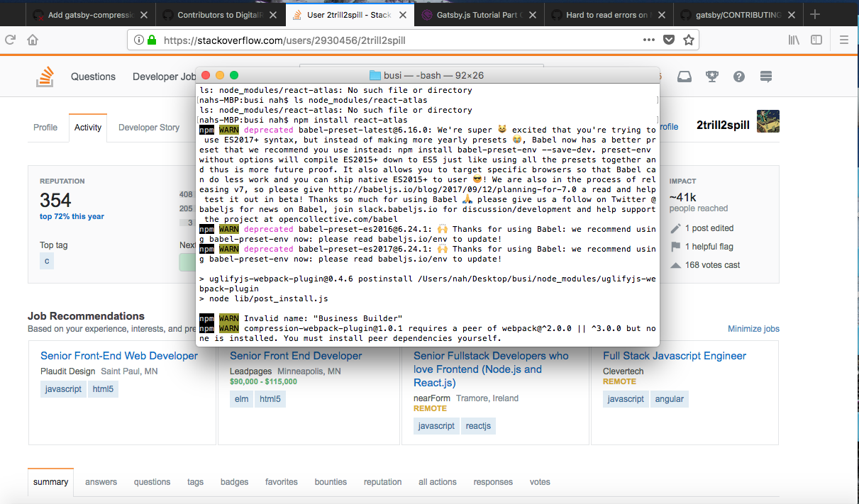The width and height of the screenshot is (859, 504).
Task: Click 'angular' tag on Clevertech job
Action: 670,399
